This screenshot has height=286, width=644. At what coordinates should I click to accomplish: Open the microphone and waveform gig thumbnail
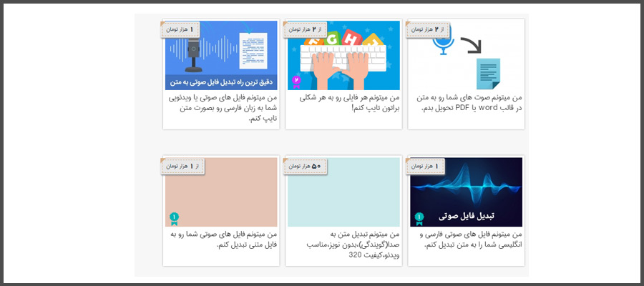[x=221, y=55]
